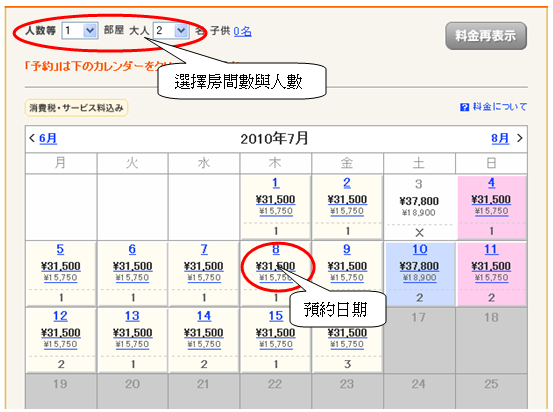Click the greyed-out date 25

(x=491, y=384)
